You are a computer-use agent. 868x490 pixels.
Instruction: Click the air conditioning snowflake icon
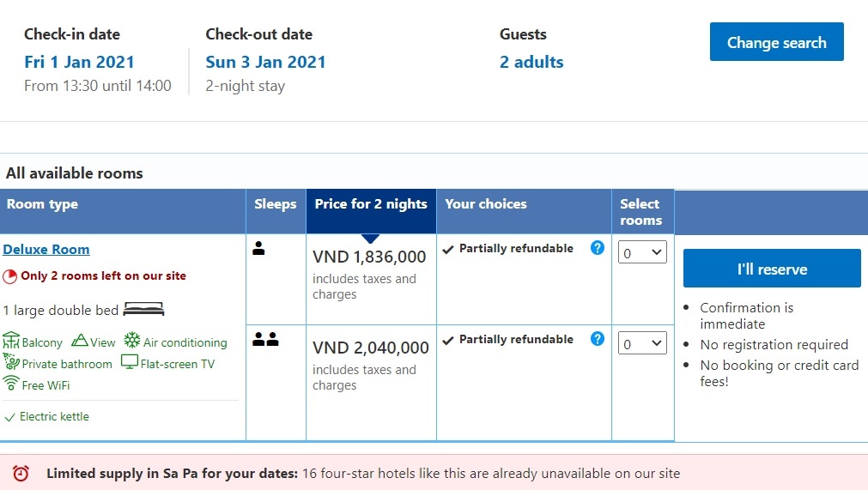click(x=132, y=341)
